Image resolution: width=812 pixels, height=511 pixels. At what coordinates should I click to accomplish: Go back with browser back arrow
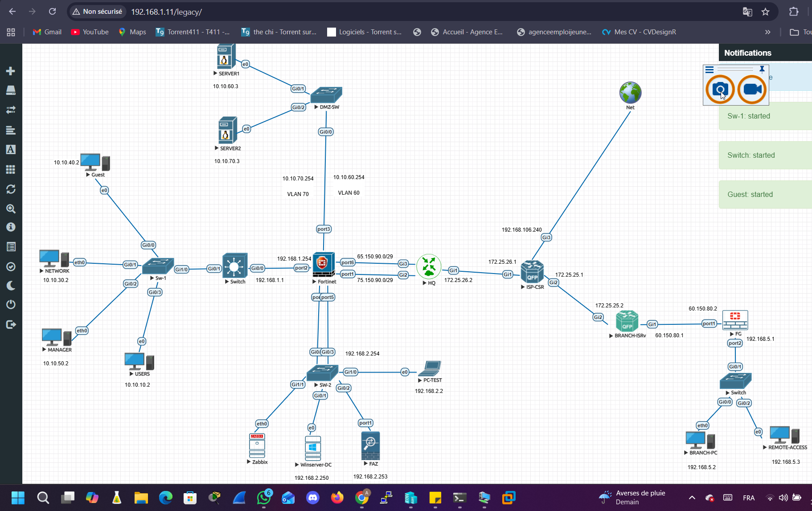[12, 12]
